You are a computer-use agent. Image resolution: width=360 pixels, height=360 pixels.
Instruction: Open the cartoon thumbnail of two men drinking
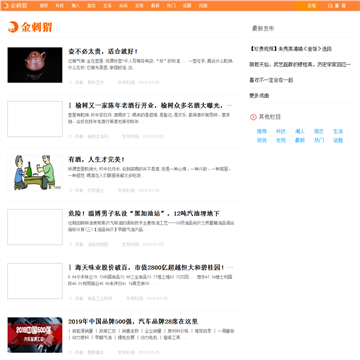(35, 173)
